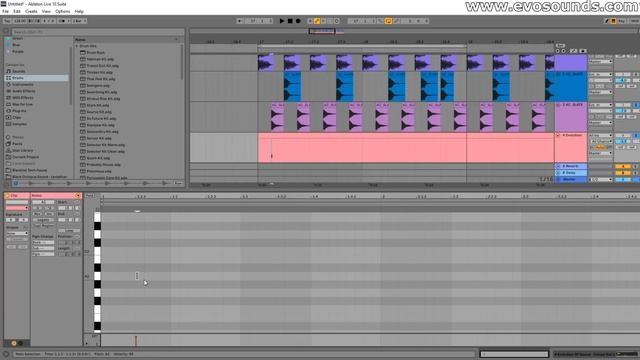The image size is (640, 360).
Task: Click the pink clip color swatch
Action: pyautogui.click(x=17, y=208)
